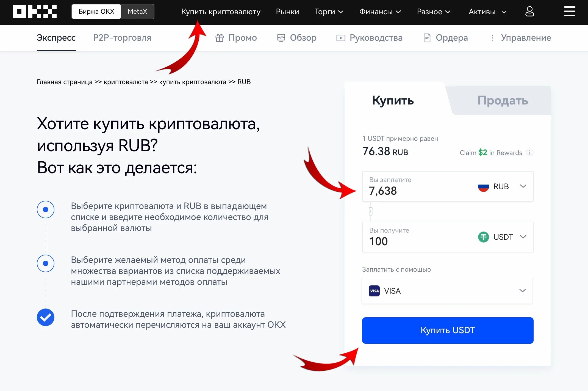Viewport: 588px width, 391px height.
Task: Click the Купить USDT button
Action: click(x=448, y=330)
